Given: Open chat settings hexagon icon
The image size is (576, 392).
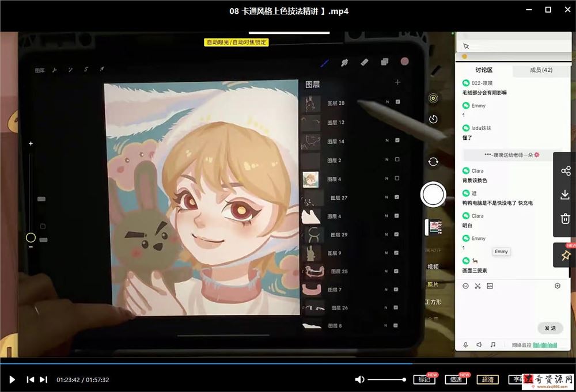Looking at the screenshot, I should pyautogui.click(x=557, y=286).
